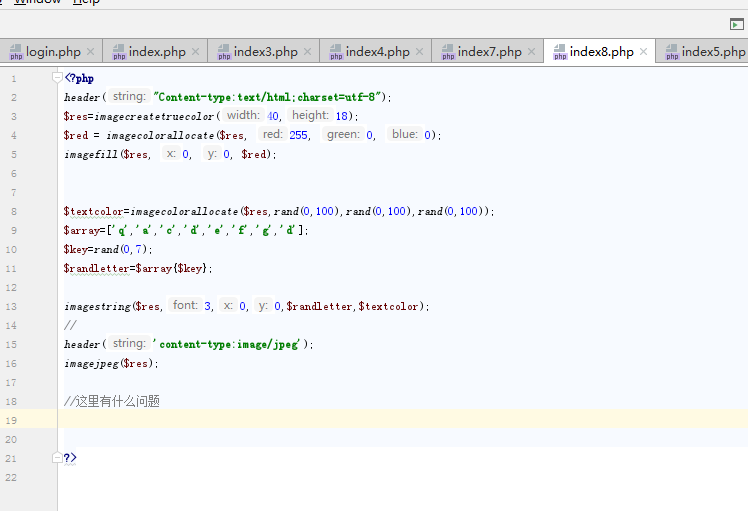
Task: Click the imagecreatetruecolor function call
Action: click(x=154, y=116)
